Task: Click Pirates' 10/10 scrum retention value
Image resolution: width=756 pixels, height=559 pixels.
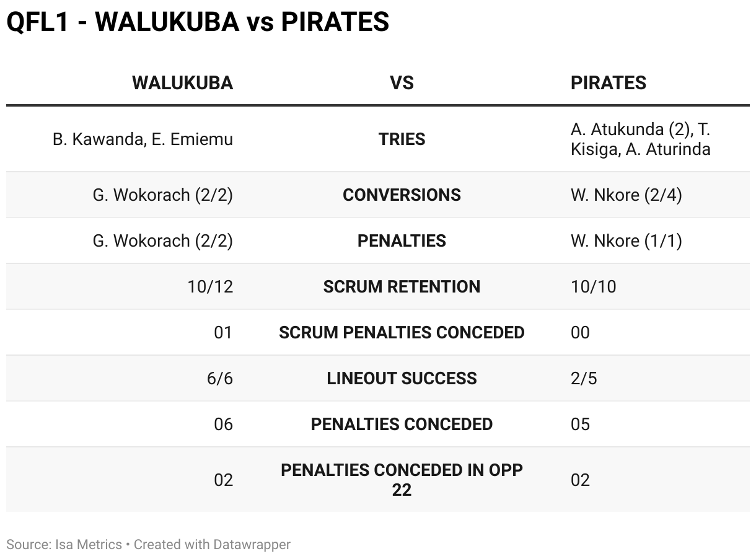Action: click(593, 287)
